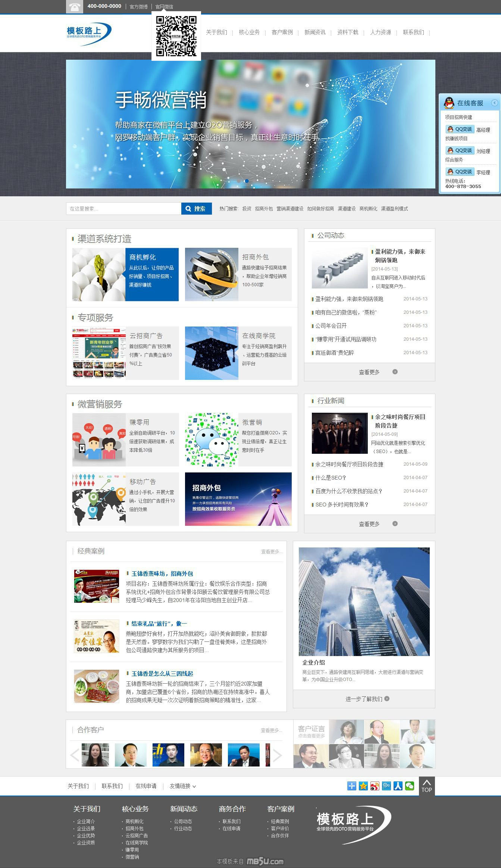
Task: Click 查看更多 under 公司动态 news list
Action: [369, 372]
